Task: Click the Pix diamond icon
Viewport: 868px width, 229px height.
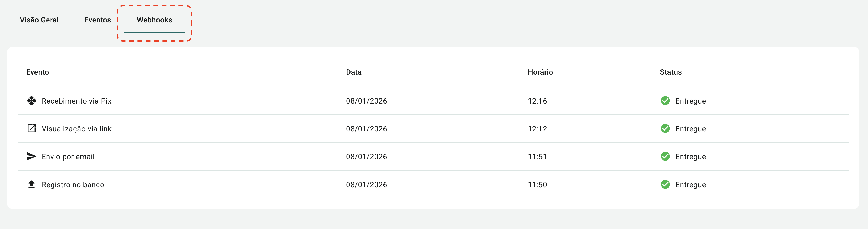Action: tap(31, 101)
